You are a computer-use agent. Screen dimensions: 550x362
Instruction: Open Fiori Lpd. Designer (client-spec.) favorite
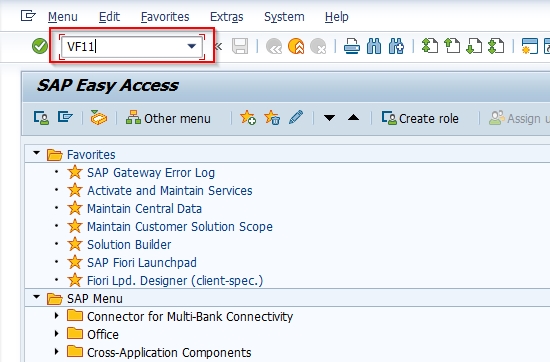(x=175, y=281)
